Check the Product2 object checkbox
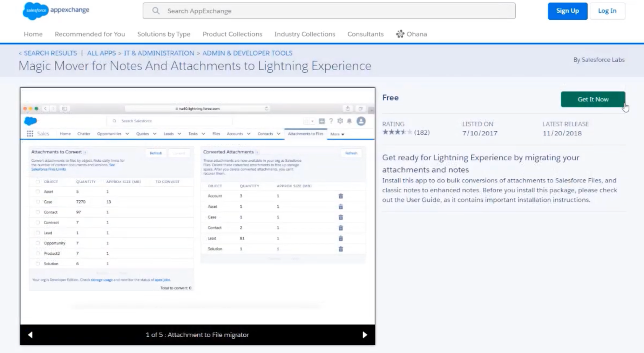This screenshot has height=353, width=644. (x=38, y=253)
